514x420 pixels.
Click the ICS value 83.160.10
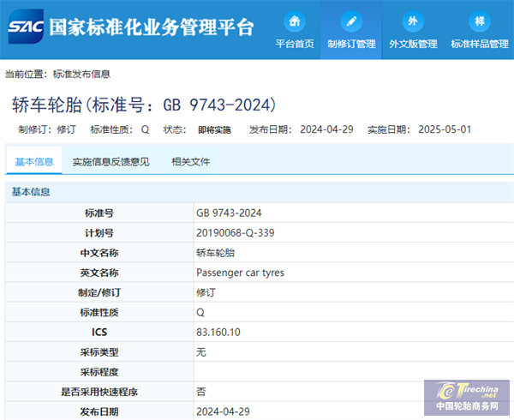tap(218, 332)
